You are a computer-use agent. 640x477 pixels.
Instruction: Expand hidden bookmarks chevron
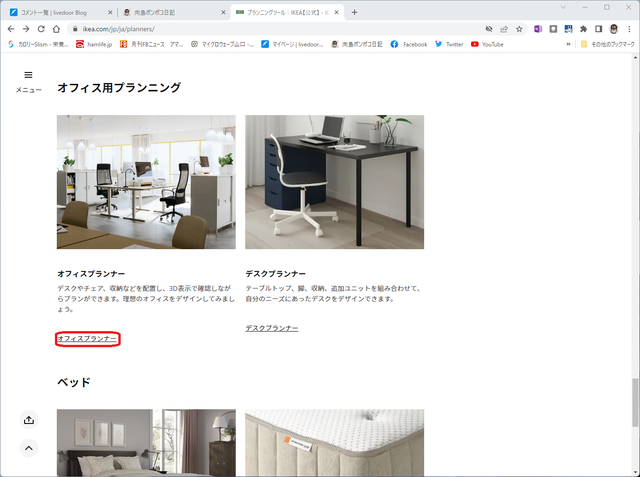(568, 44)
